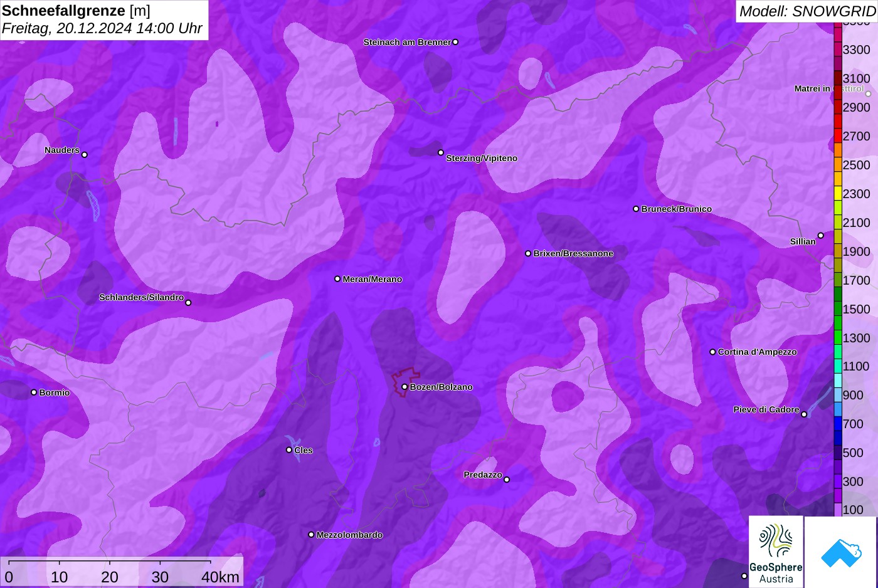The width and height of the screenshot is (878, 588).
Task: Click the yellow 2300 legend color
Action: pos(838,194)
